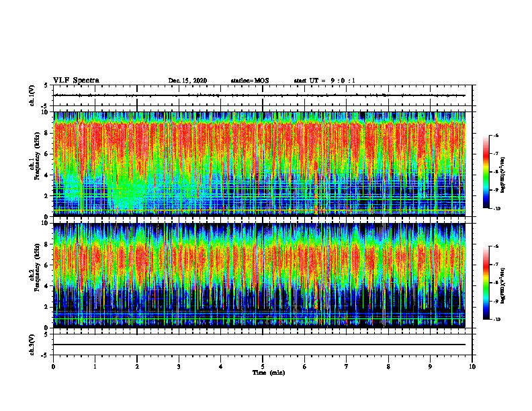
Task: Select the ch.1 colorbar "log(PSD)" label
Action: tap(504, 175)
